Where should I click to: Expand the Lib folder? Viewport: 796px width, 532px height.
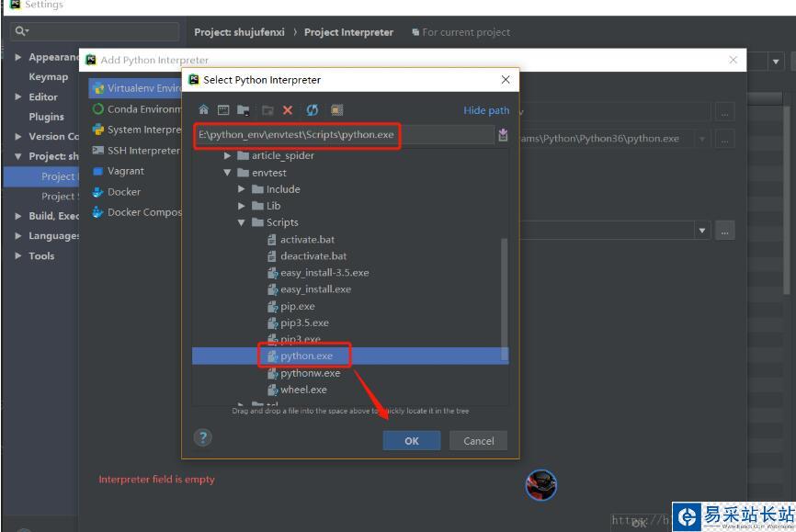point(242,206)
